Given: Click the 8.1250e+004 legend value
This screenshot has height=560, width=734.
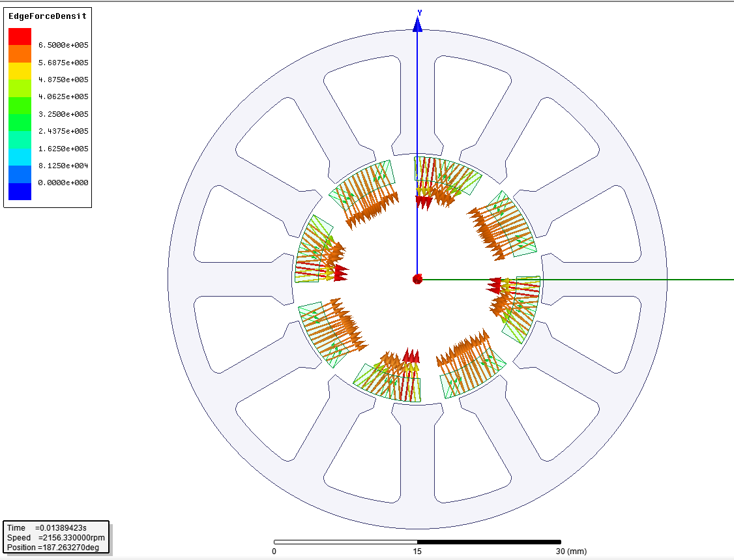Looking at the screenshot, I should [x=63, y=166].
